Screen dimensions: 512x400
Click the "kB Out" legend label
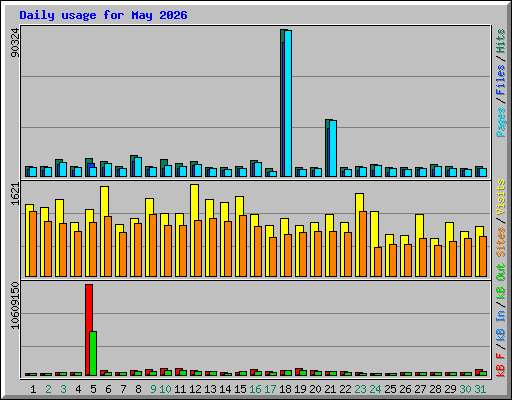tap(500, 281)
